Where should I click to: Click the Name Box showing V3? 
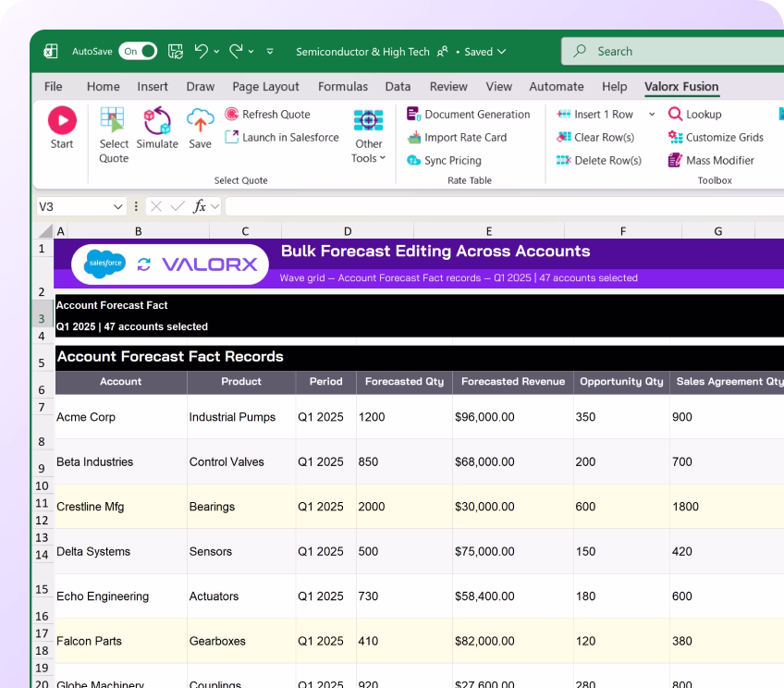[x=72, y=206]
